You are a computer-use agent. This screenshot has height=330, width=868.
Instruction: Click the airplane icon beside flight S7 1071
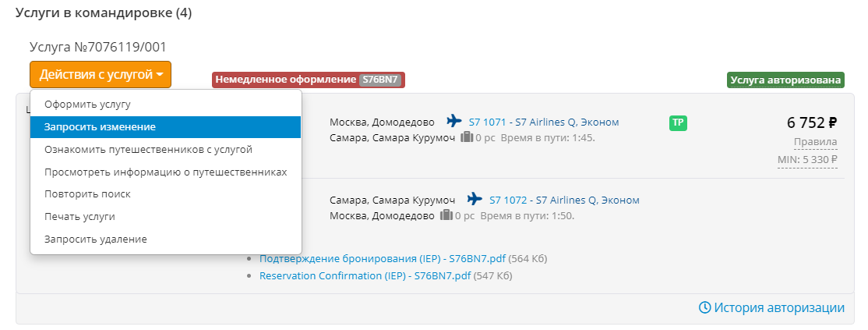454,121
